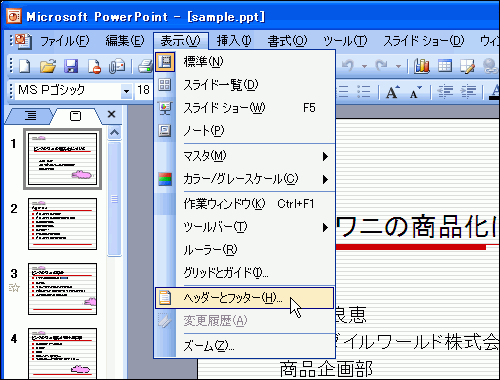The height and width of the screenshot is (380, 500).
Task: Click the Redo arrow icon
Action: [x=381, y=65]
